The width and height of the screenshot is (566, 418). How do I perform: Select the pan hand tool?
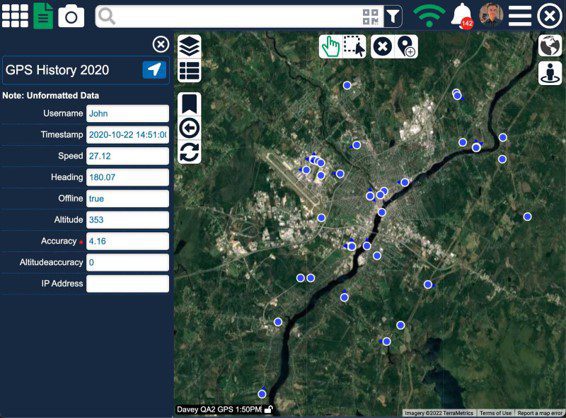331,47
